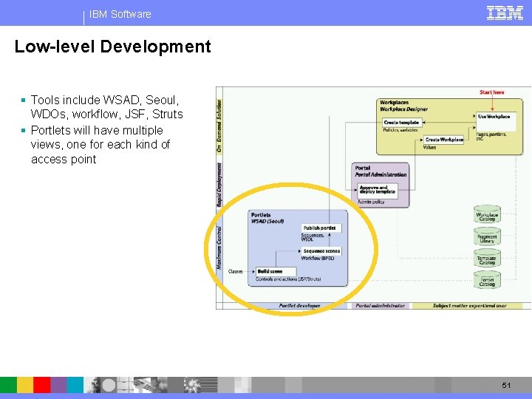The image size is (532, 399).
Task: Click the Template Catalog cylinder icon
Action: [x=487, y=258]
